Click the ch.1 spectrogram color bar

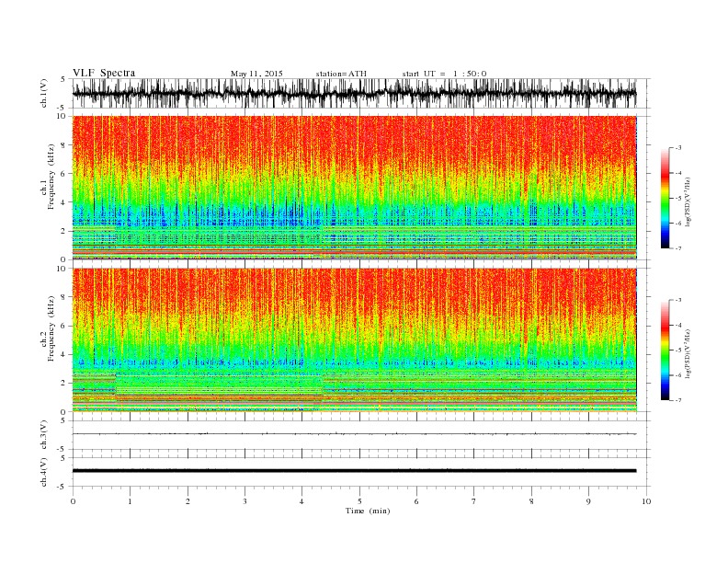click(x=665, y=198)
